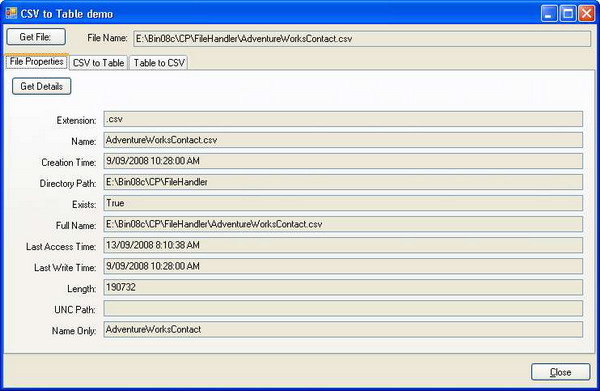Click the Get File button

coord(36,37)
